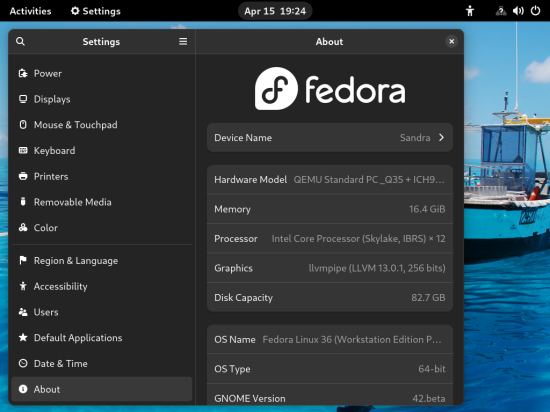Click the Date & Time clock icon
The image size is (550, 412).
pos(23,363)
